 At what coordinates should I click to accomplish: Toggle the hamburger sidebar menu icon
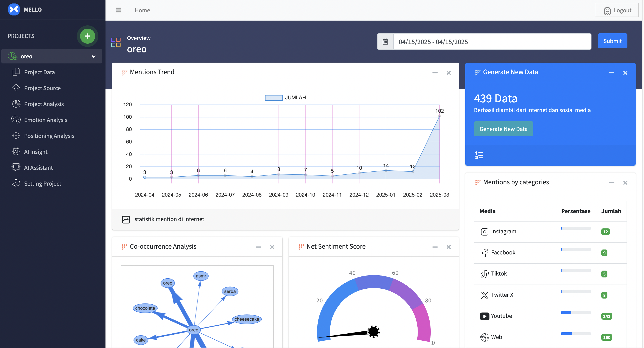click(118, 10)
